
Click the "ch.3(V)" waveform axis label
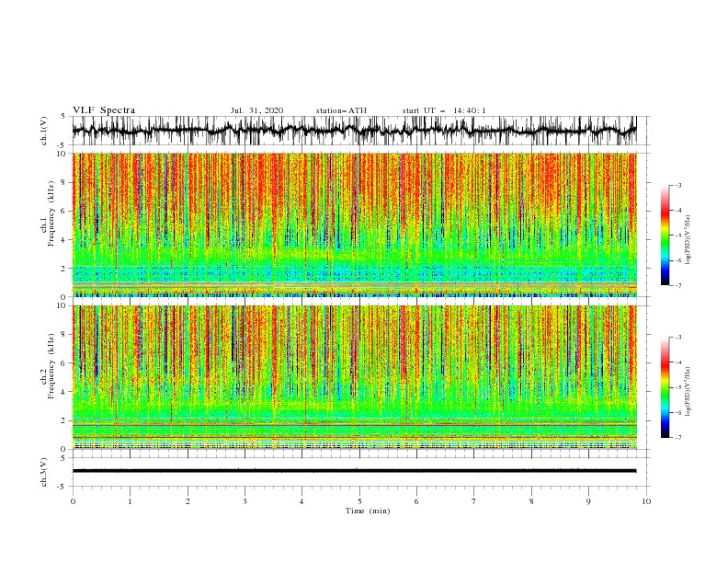click(x=44, y=472)
